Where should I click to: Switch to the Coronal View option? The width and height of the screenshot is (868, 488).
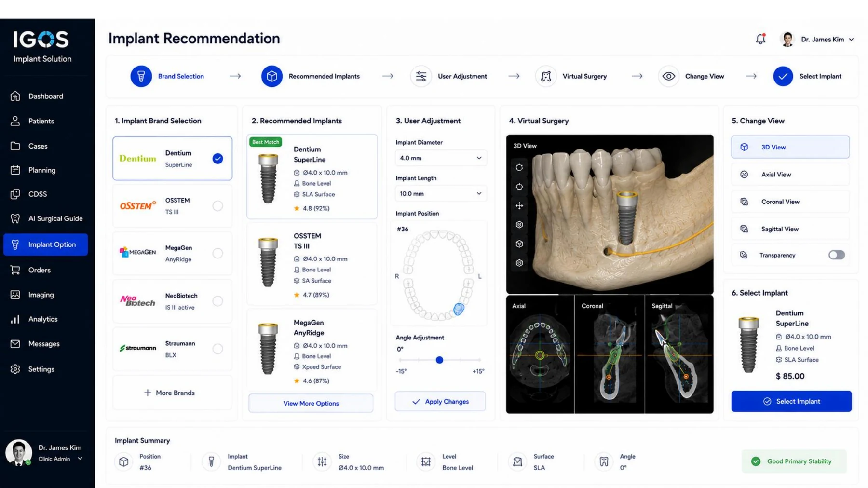pyautogui.click(x=790, y=202)
